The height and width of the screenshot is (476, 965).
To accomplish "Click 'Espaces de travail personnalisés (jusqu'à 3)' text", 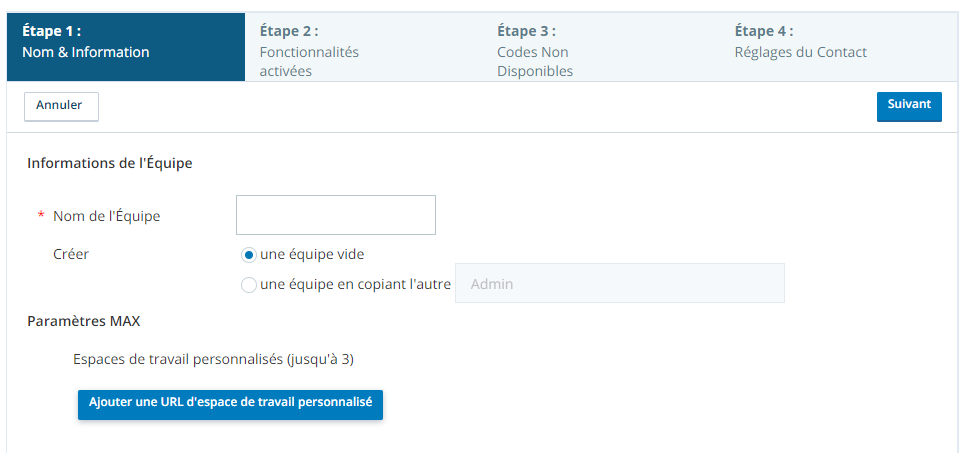I will (x=214, y=360).
